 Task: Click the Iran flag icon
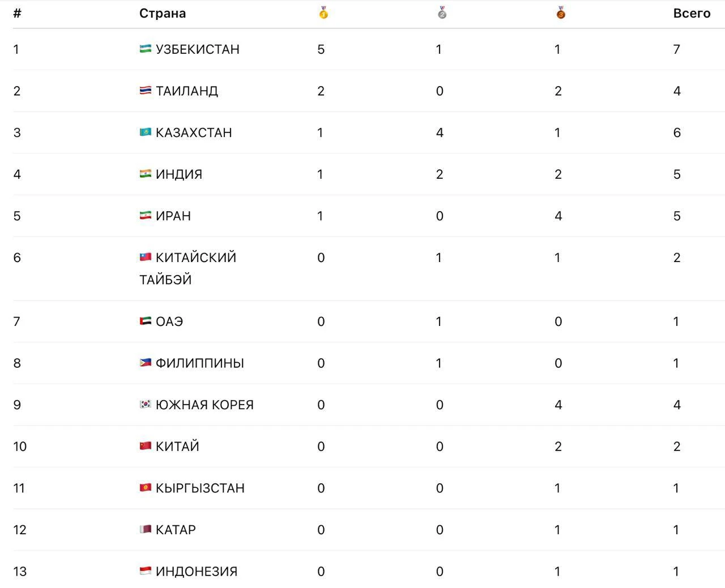[x=146, y=216]
